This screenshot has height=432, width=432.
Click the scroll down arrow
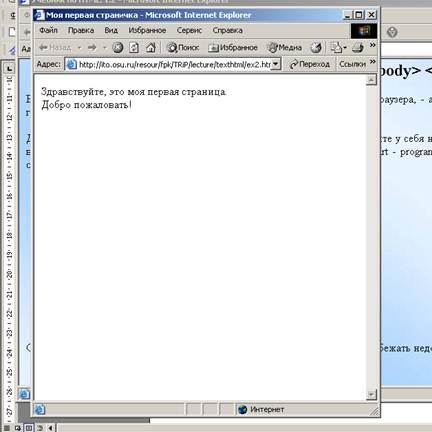tap(371, 395)
